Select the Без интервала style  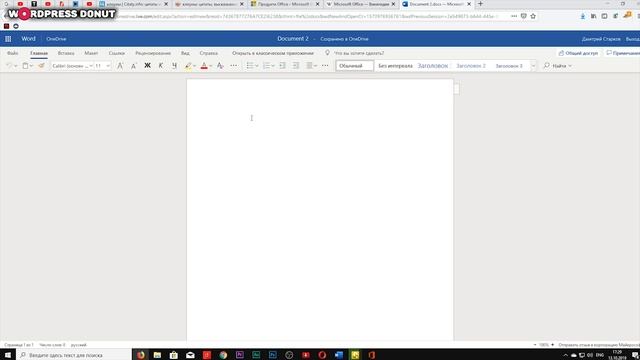395,66
